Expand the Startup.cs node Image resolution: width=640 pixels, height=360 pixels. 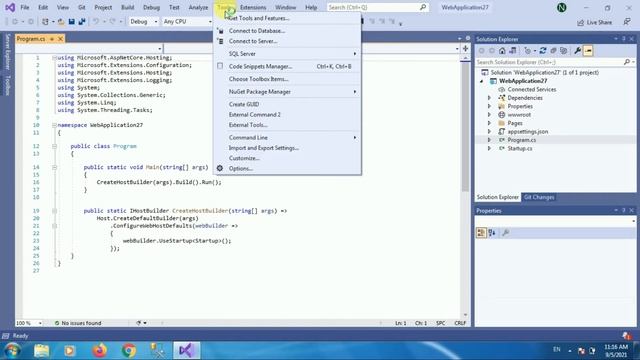[x=489, y=149]
